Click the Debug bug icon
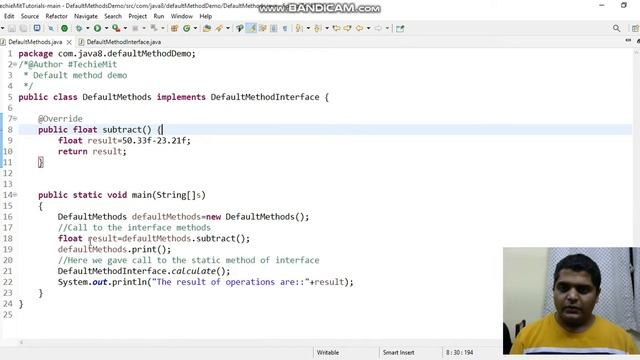 point(79,28)
